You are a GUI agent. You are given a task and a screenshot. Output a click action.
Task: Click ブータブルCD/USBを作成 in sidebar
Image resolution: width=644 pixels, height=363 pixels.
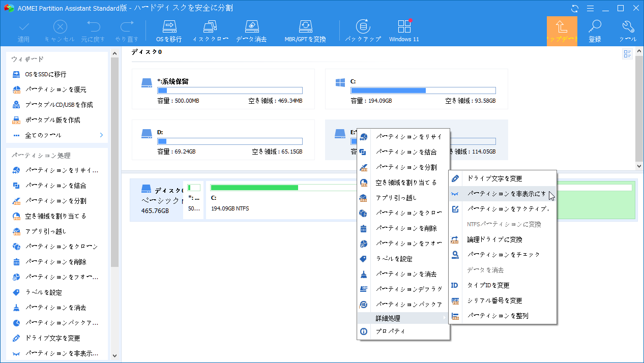(56, 105)
